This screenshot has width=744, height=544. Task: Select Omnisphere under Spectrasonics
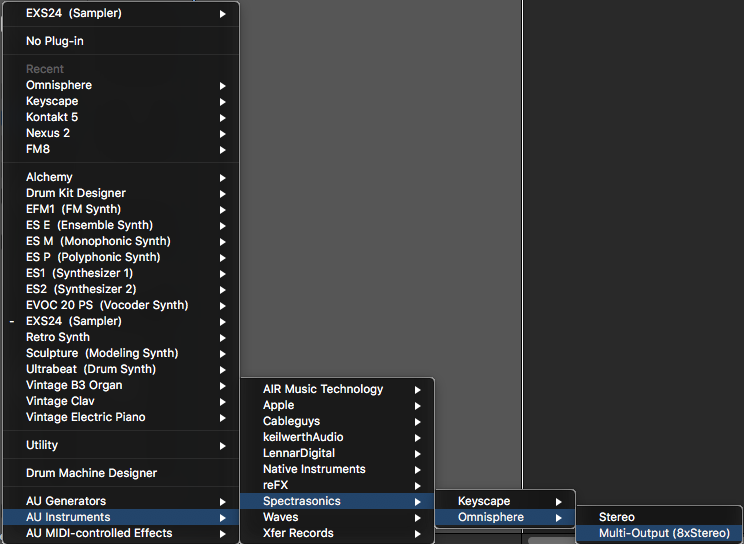(x=505, y=517)
